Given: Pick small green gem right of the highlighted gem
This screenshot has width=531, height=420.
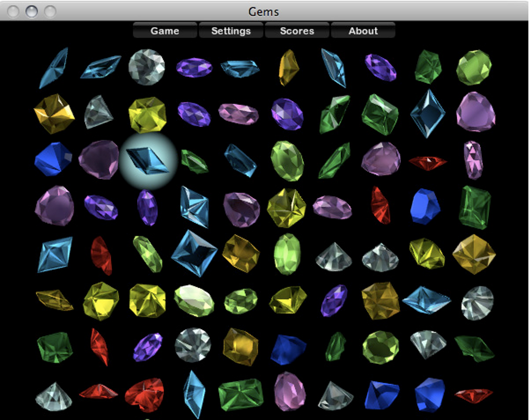Looking at the screenshot, I should point(194,161).
